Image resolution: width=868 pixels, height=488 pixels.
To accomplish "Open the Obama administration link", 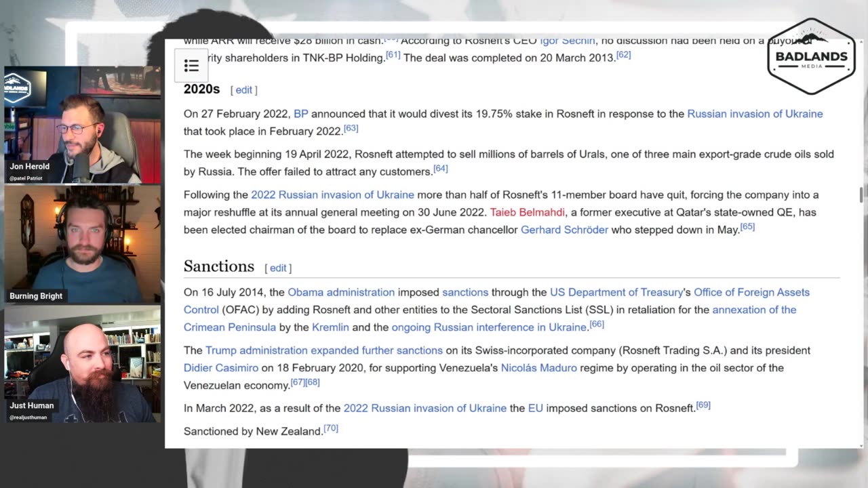I will click(341, 292).
